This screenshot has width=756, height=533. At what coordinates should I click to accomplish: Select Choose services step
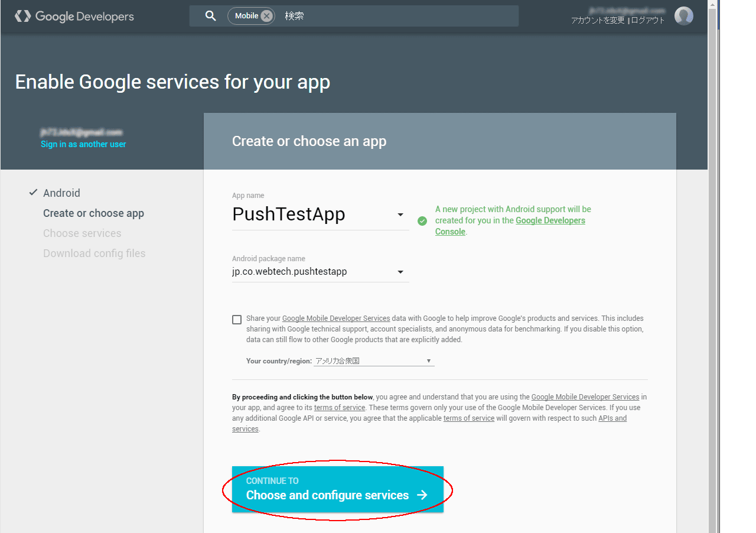(x=82, y=233)
